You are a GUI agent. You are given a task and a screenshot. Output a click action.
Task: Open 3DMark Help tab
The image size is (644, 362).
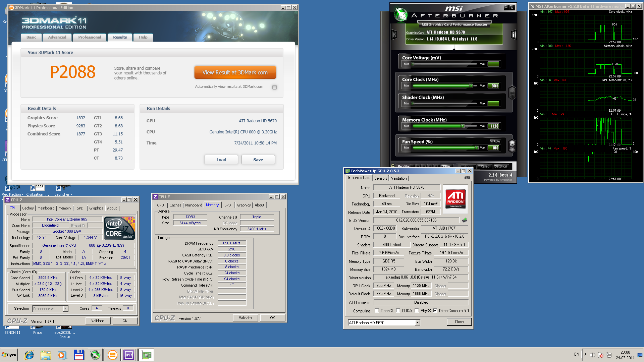[x=143, y=37]
